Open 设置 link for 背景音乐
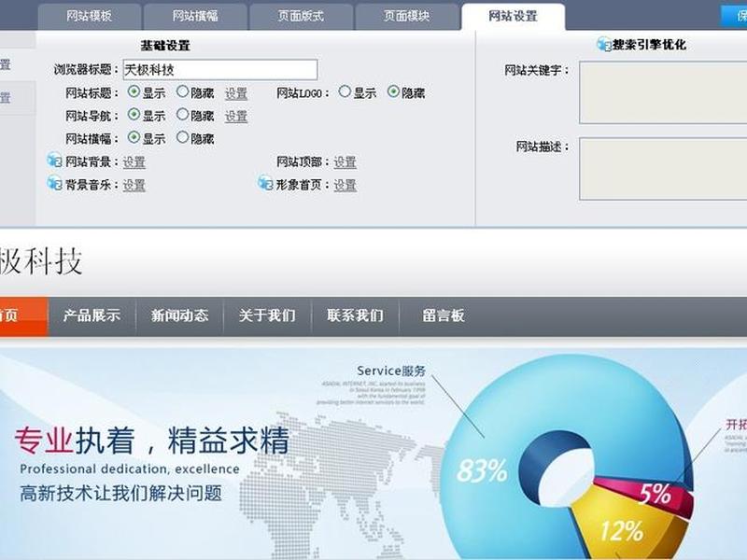 coord(134,185)
